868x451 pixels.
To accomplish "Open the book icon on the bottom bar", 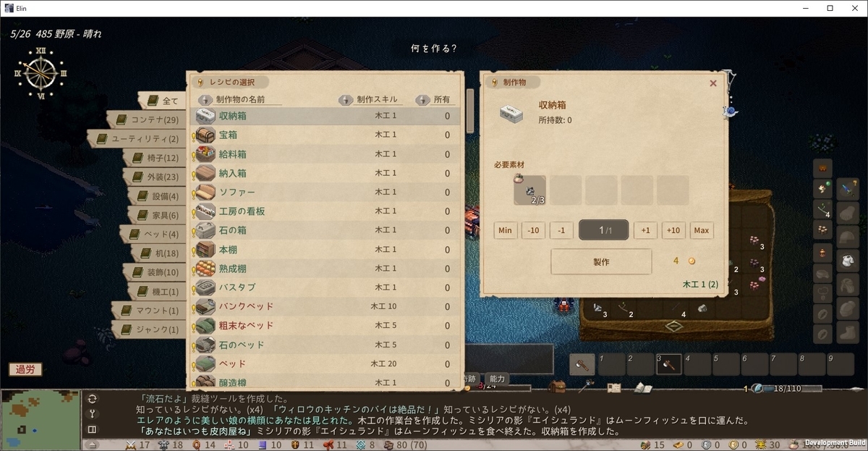I will point(643,388).
